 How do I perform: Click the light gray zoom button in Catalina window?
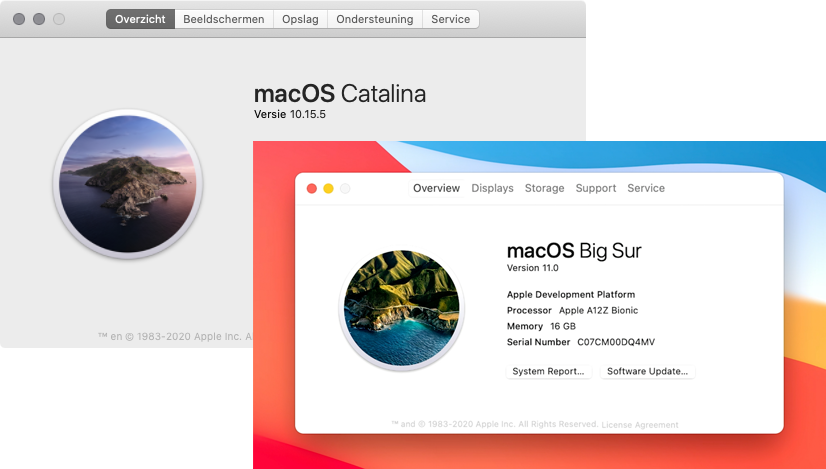(59, 19)
